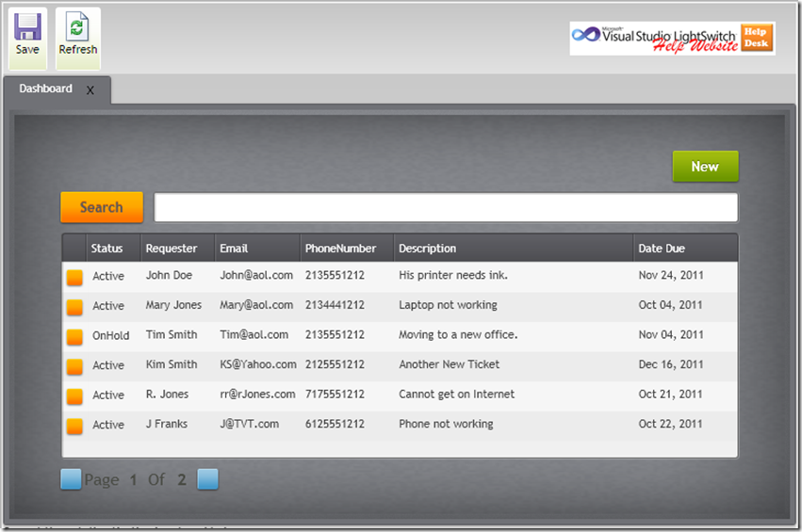This screenshot has height=532, width=802.
Task: Select description 'Phone not working'
Action: [x=446, y=424]
